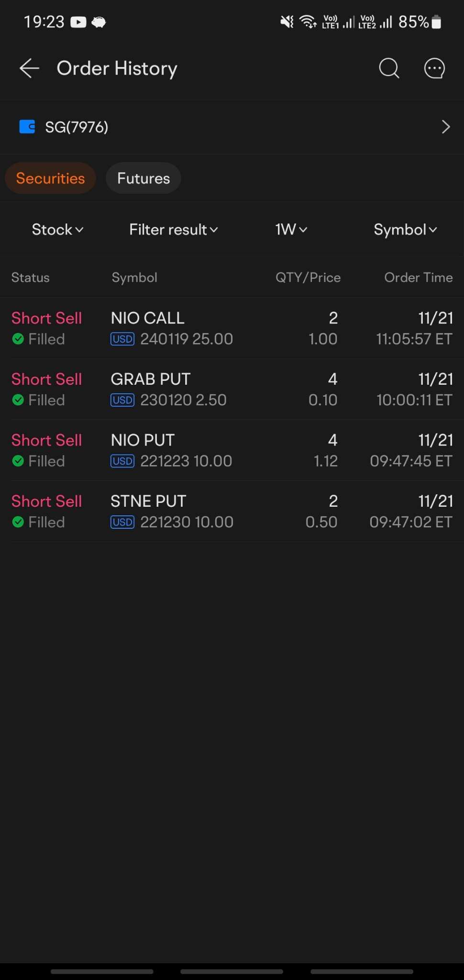Tap the green Filled checkmark for STNE PUT
The height and width of the screenshot is (980, 464).
[18, 522]
